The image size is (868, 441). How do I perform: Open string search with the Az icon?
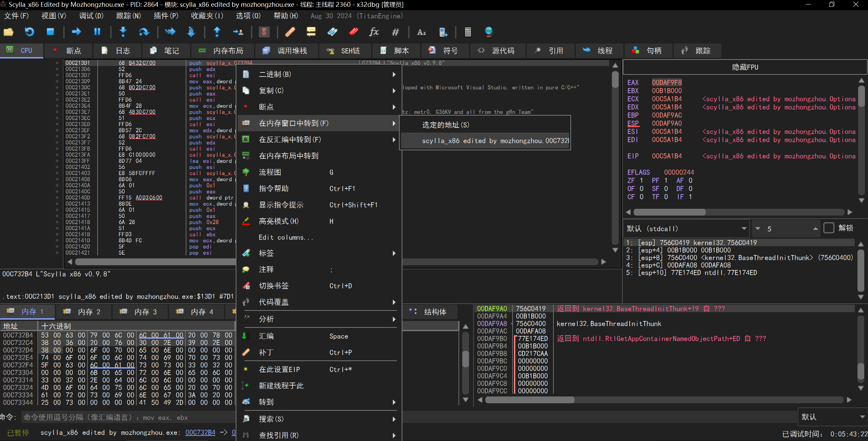click(x=421, y=32)
